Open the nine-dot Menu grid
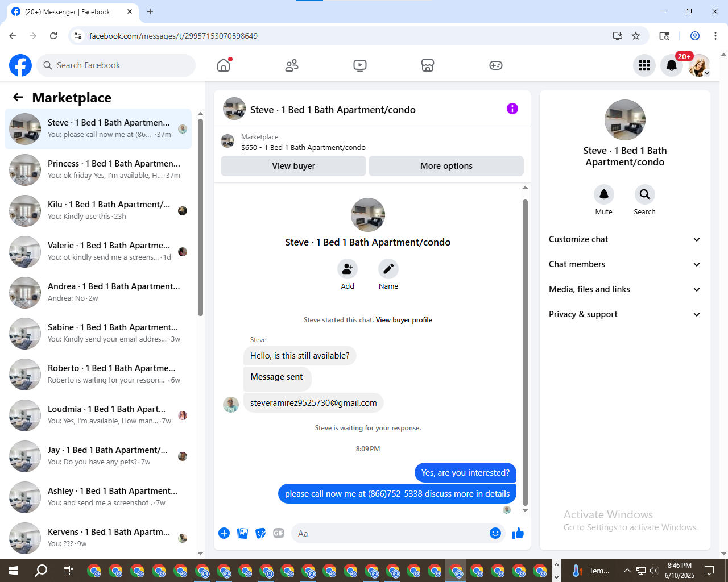Screen dimensions: 728x582 pyautogui.click(x=644, y=65)
